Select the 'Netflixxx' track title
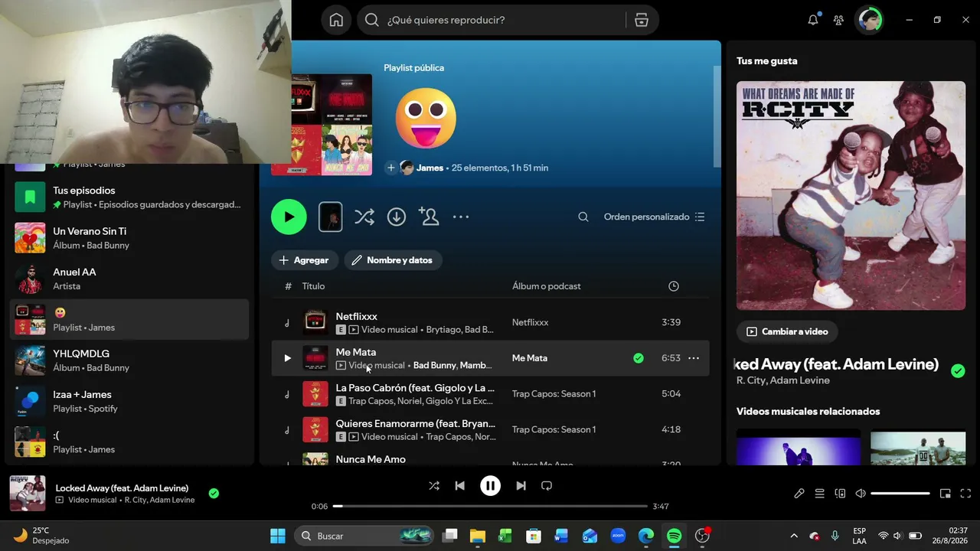The image size is (980, 551). pos(357,316)
